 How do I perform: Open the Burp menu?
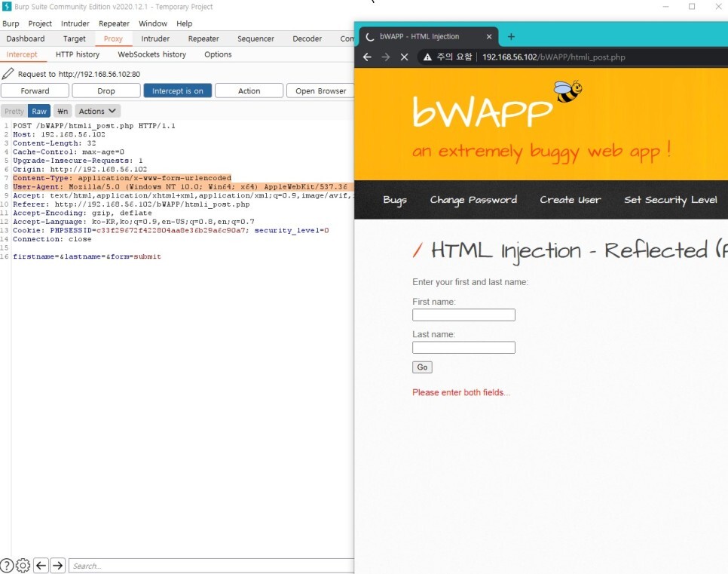click(11, 23)
